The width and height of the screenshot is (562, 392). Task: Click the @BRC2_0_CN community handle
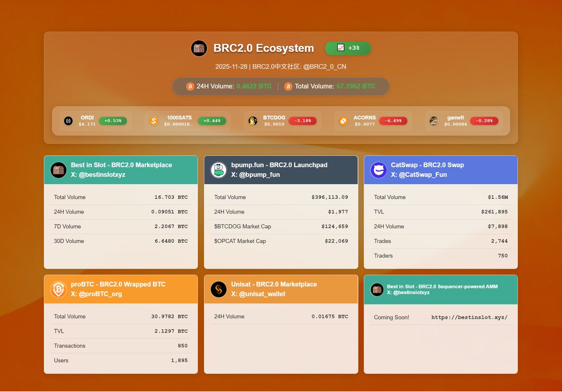(325, 67)
